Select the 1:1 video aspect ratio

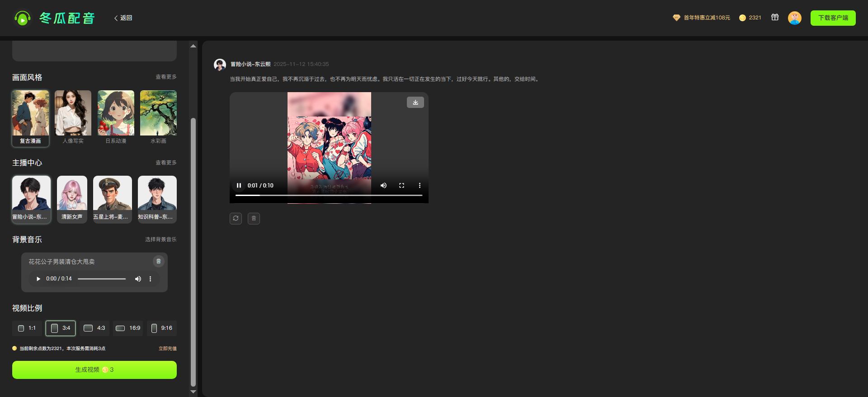coord(27,328)
